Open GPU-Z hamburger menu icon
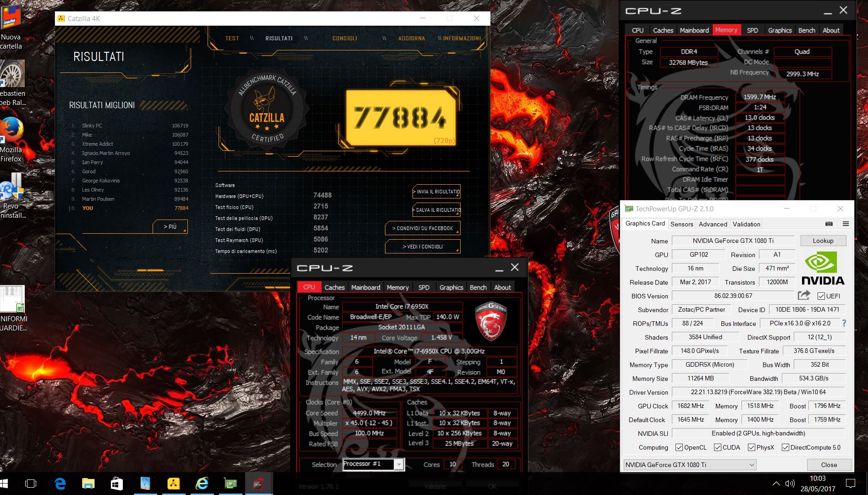This screenshot has height=495, width=868. pyautogui.click(x=846, y=224)
